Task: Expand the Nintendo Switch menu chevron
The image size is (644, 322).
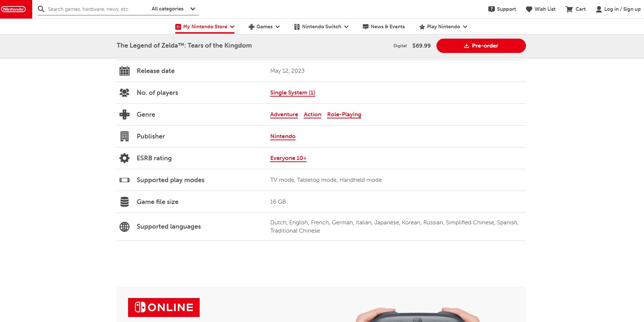Action: (346, 27)
